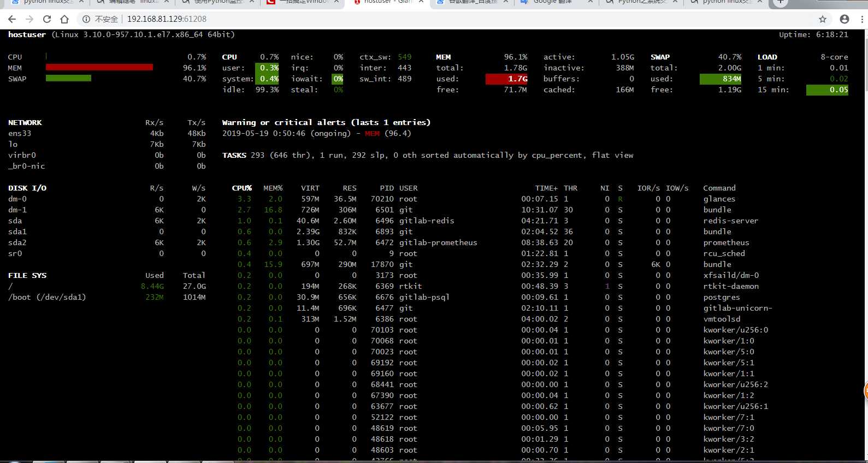This screenshot has height=463, width=868.
Task: Click the NETWORK section heading
Action: [25, 122]
